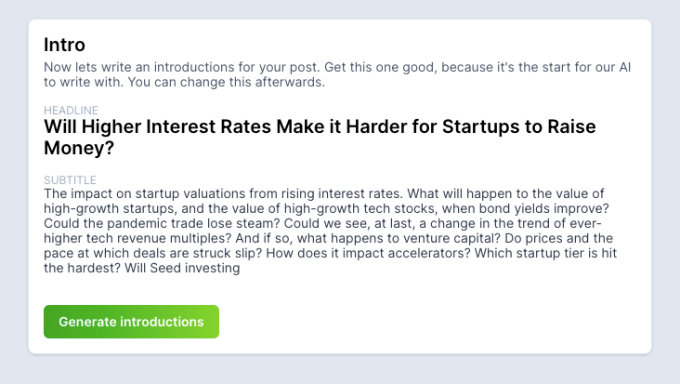Click 'Which startup tier is hit' text
Screen dimensions: 680x384
(546, 253)
